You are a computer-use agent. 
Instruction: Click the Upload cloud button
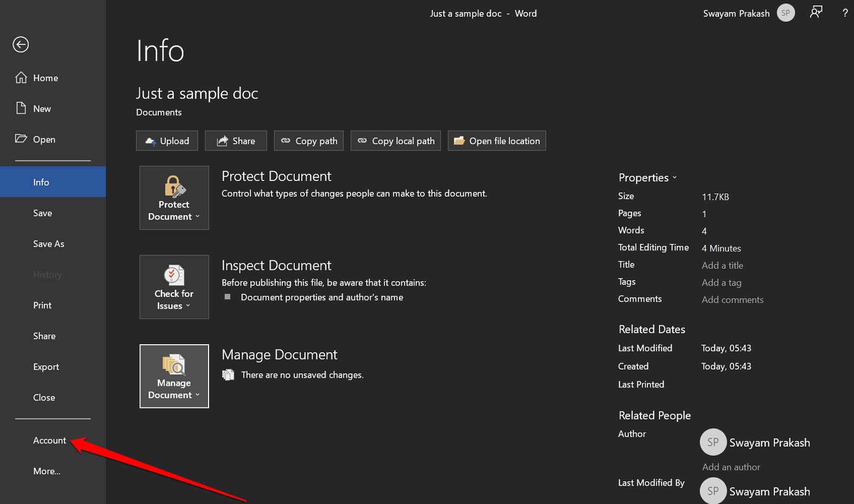coord(167,141)
